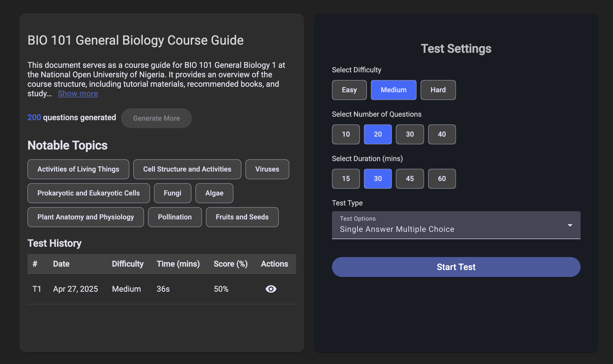Screen dimensions: 613x364
Task: Open Activities of Living Things topic
Action: [78, 169]
